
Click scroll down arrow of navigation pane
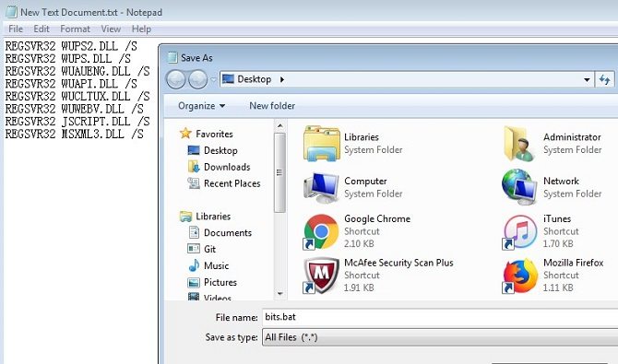click(279, 293)
